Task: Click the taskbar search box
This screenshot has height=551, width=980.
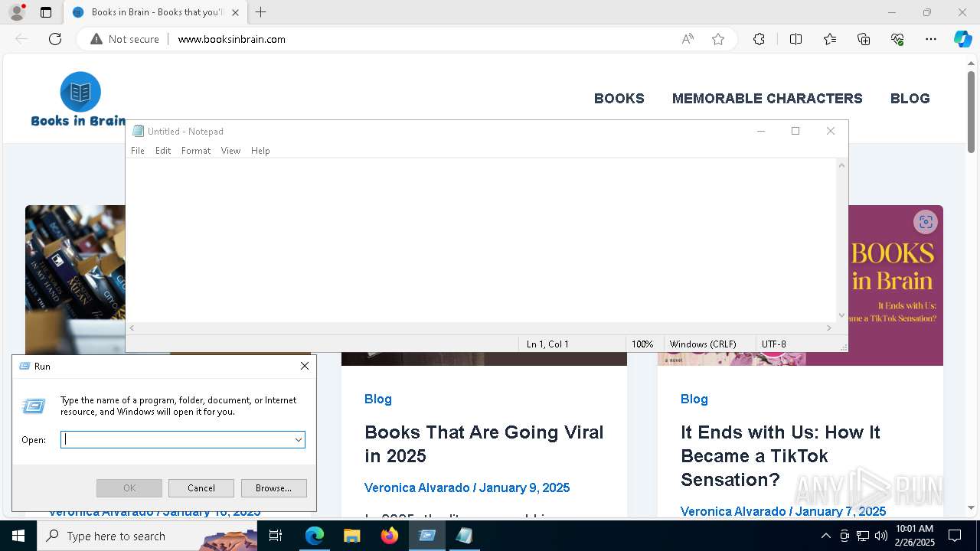Action: (147, 536)
